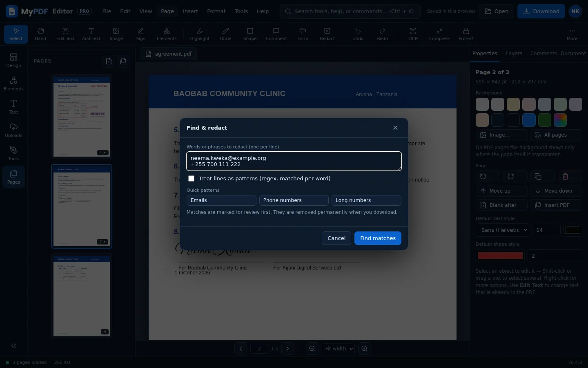
Task: Go to the next page
Action: click(287, 349)
